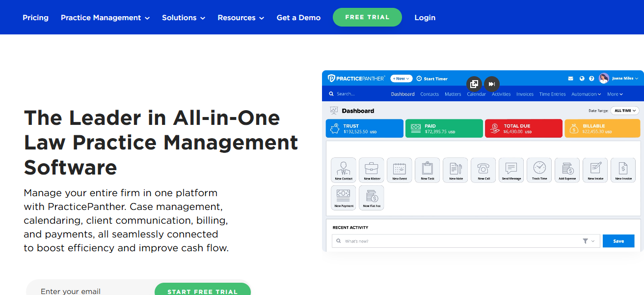The height and width of the screenshot is (295, 644).
Task: Click the New Payment cash icon
Action: [x=344, y=198]
